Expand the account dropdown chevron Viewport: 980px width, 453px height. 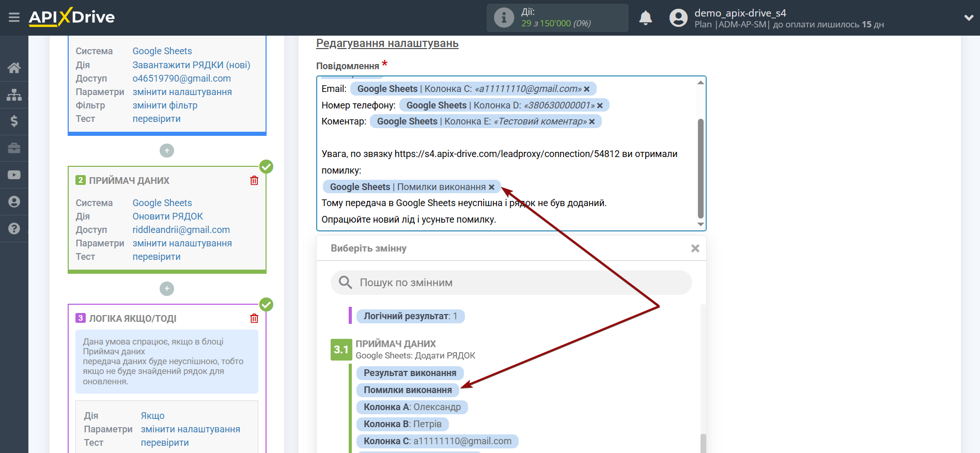pyautogui.click(x=969, y=18)
